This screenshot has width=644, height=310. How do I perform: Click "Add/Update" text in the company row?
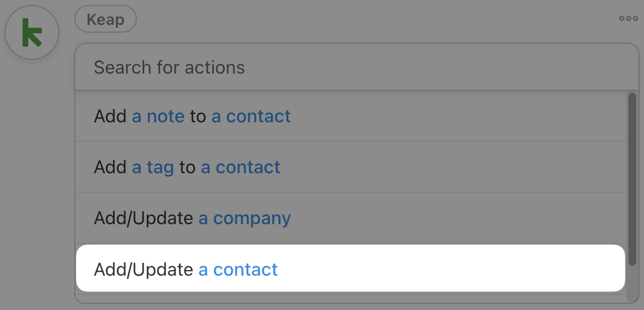(144, 218)
